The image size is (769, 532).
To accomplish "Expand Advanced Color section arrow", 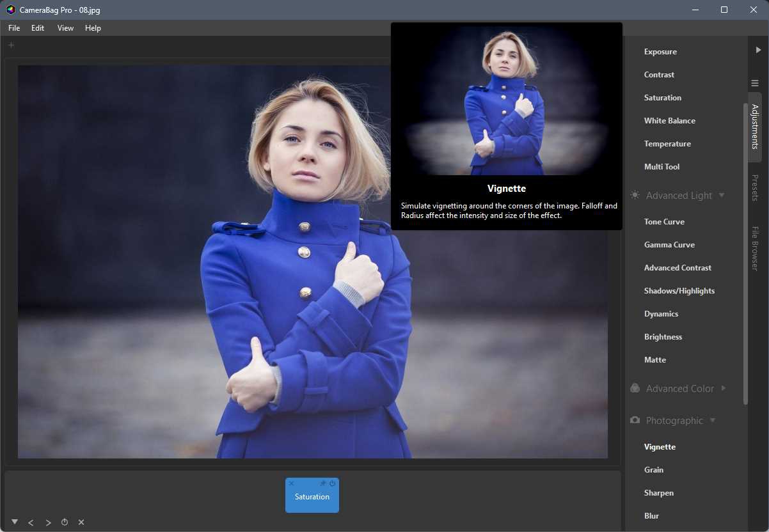I will pos(724,388).
